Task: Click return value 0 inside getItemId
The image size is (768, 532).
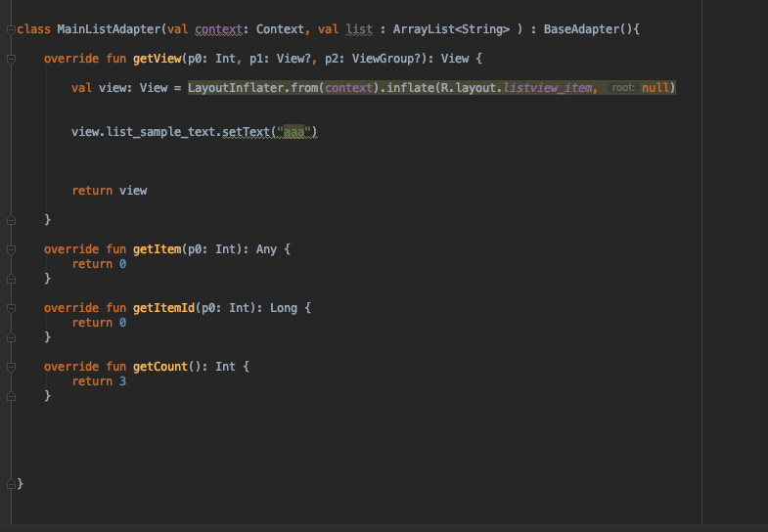Action: point(122,323)
